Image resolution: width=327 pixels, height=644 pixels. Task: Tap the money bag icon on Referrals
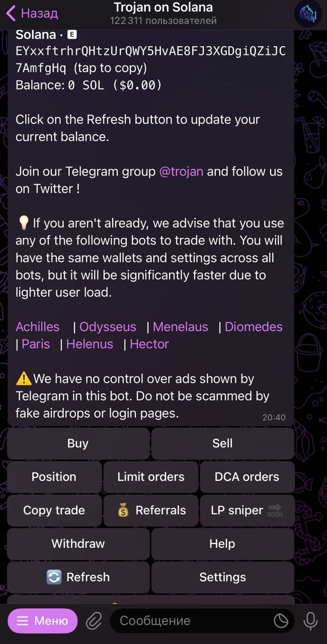pyautogui.click(x=122, y=510)
